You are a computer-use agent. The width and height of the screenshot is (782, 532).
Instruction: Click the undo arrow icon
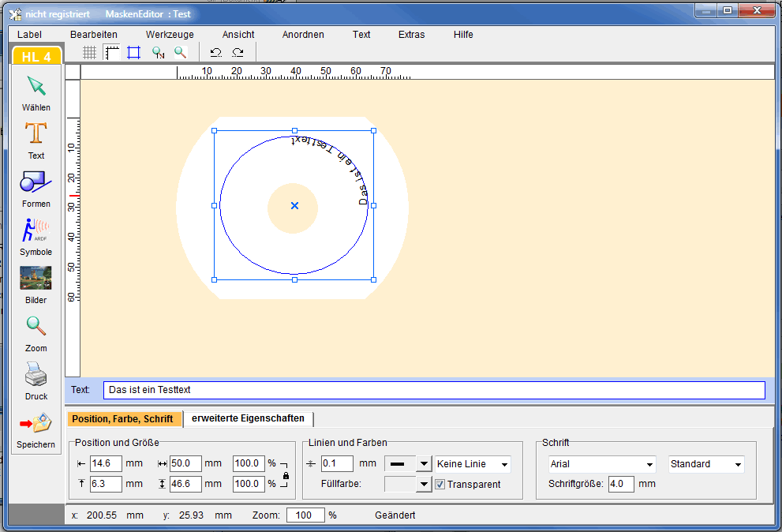tap(216, 52)
